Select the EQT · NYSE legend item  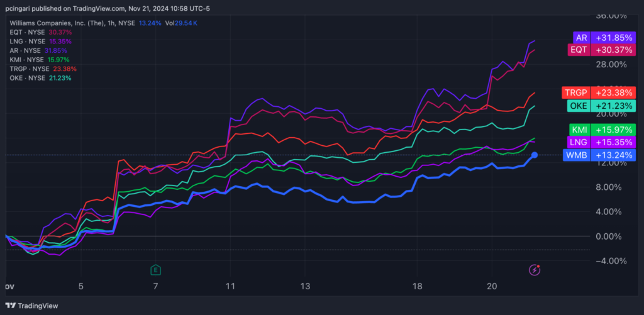click(x=28, y=32)
